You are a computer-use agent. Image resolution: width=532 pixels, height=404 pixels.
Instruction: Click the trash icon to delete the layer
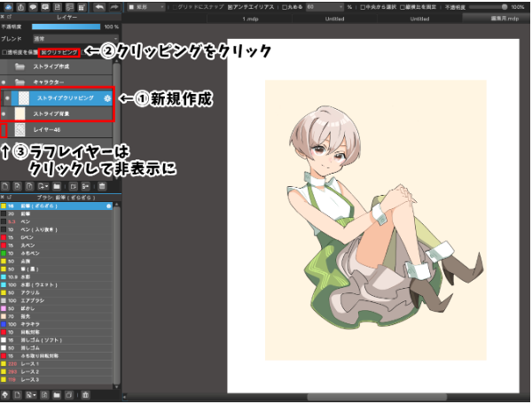pos(102,187)
